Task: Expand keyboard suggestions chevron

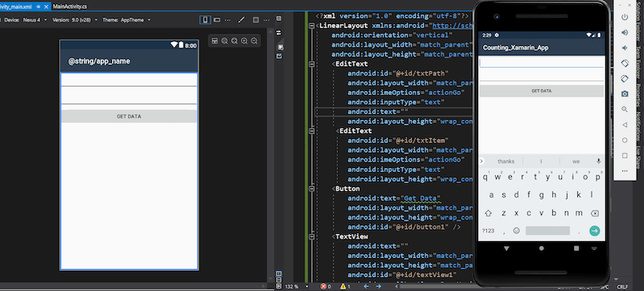Action: (481, 161)
